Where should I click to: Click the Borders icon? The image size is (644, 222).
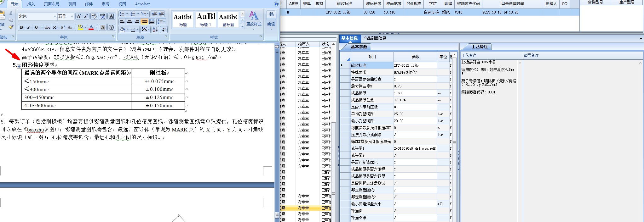(133, 30)
